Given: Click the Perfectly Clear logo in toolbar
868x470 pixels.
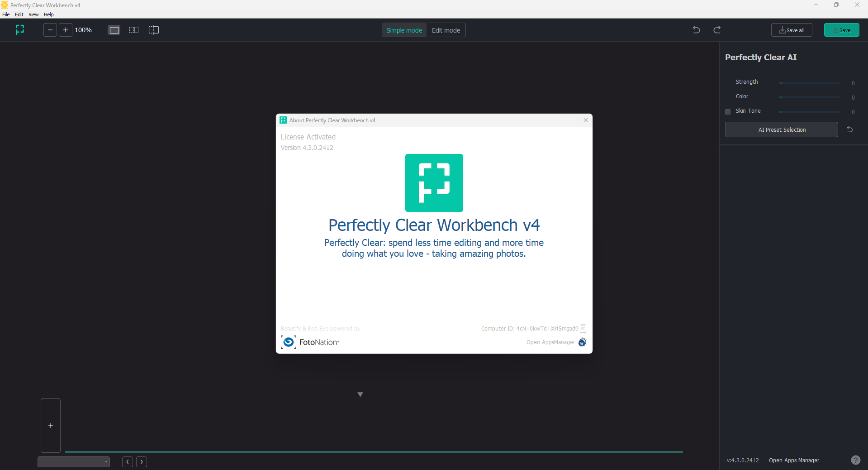Looking at the screenshot, I should (x=20, y=30).
